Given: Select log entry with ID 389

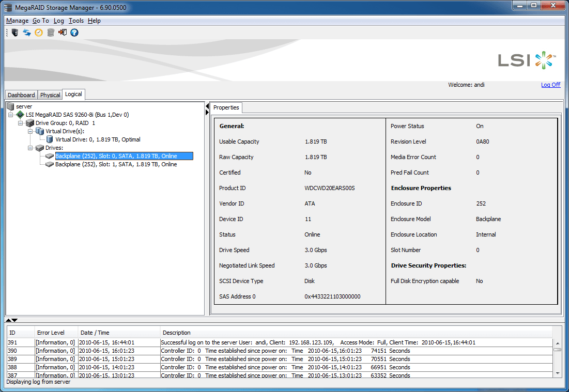Looking at the screenshot, I should coord(280,359).
